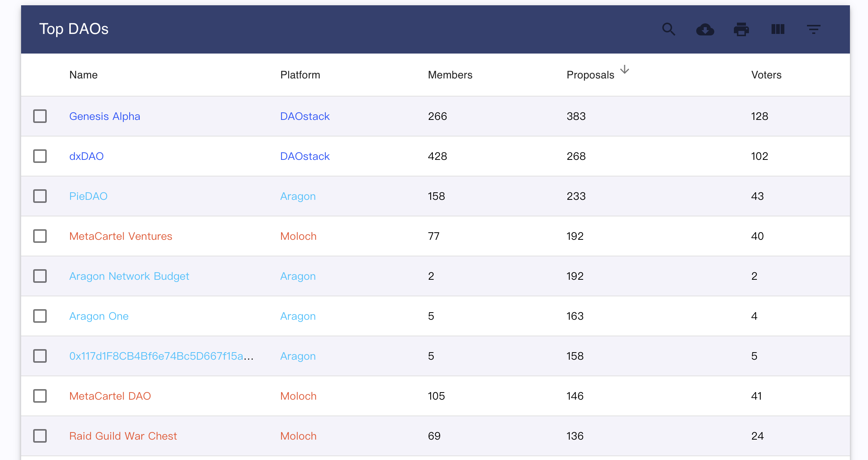
Task: Check the Genesis Alpha row checkbox
Action: point(40,116)
